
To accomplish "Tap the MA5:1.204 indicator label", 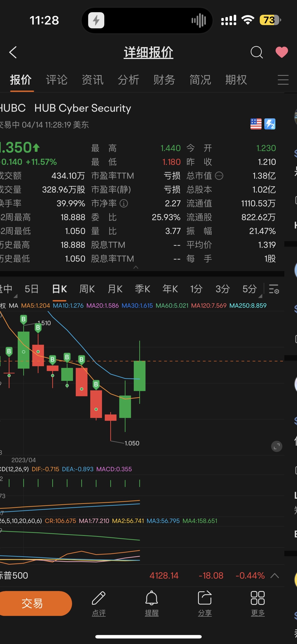I will pos(35,305).
